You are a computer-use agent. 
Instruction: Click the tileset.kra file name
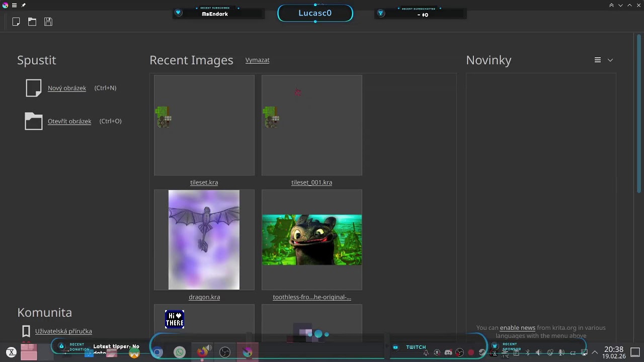tap(204, 183)
